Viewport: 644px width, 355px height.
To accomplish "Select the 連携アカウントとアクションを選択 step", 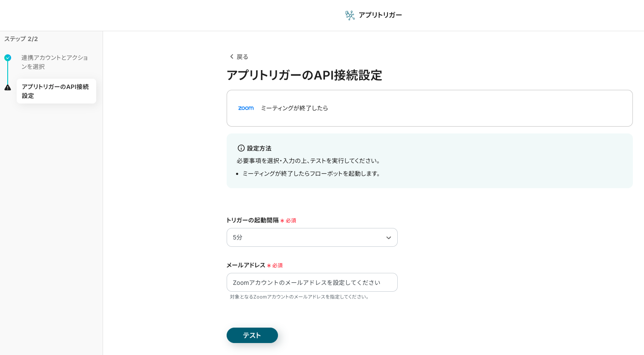I will coord(55,62).
